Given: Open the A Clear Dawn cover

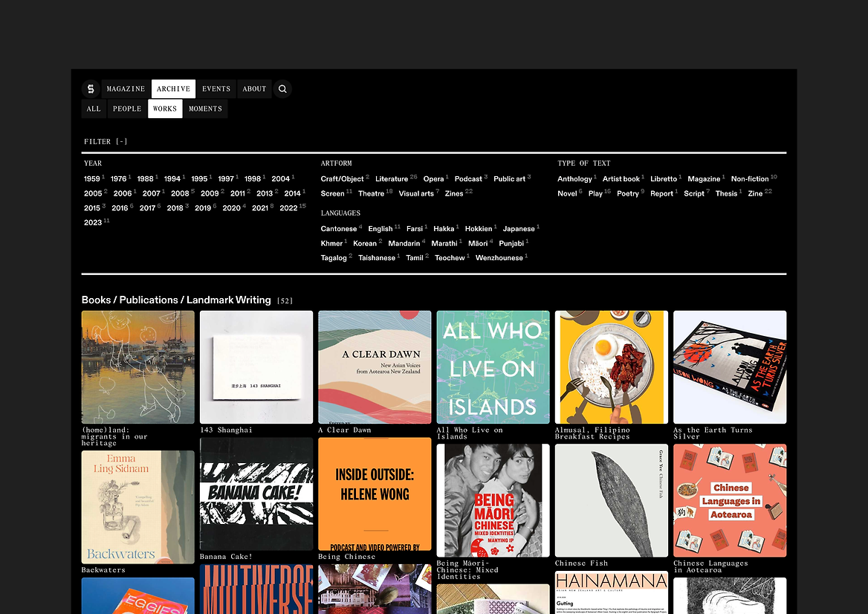Looking at the screenshot, I should point(375,367).
